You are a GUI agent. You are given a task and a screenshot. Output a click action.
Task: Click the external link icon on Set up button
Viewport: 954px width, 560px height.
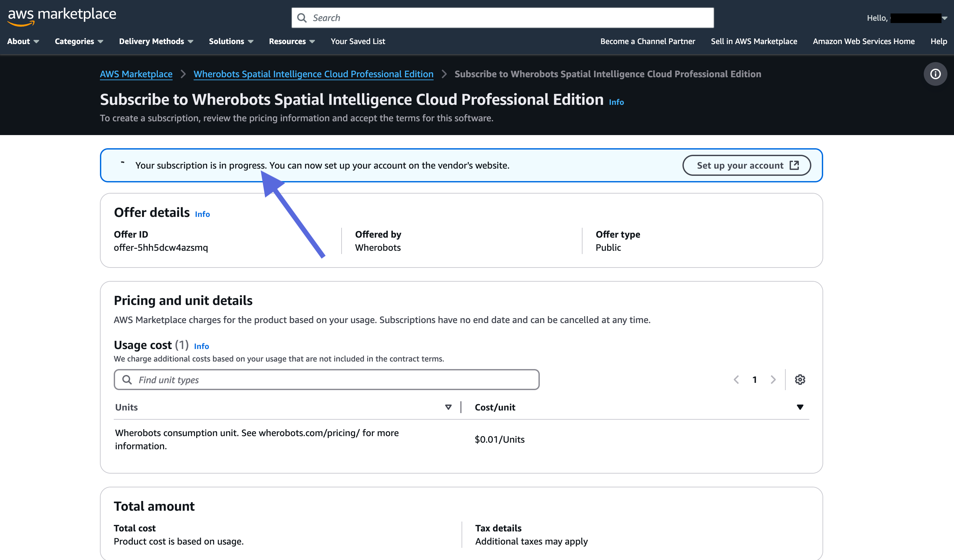pyautogui.click(x=794, y=165)
